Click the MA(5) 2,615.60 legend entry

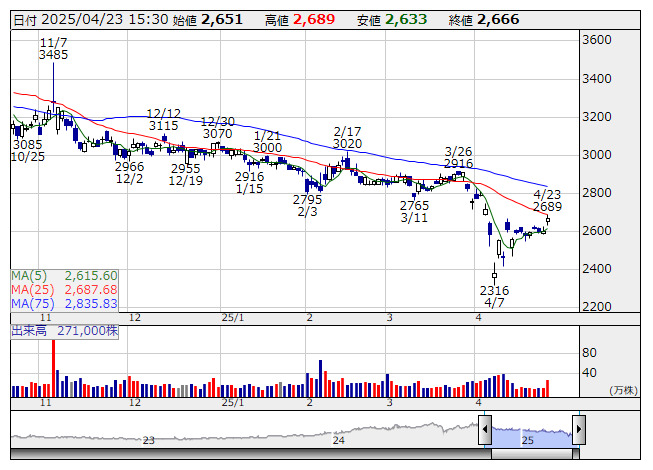point(65,276)
